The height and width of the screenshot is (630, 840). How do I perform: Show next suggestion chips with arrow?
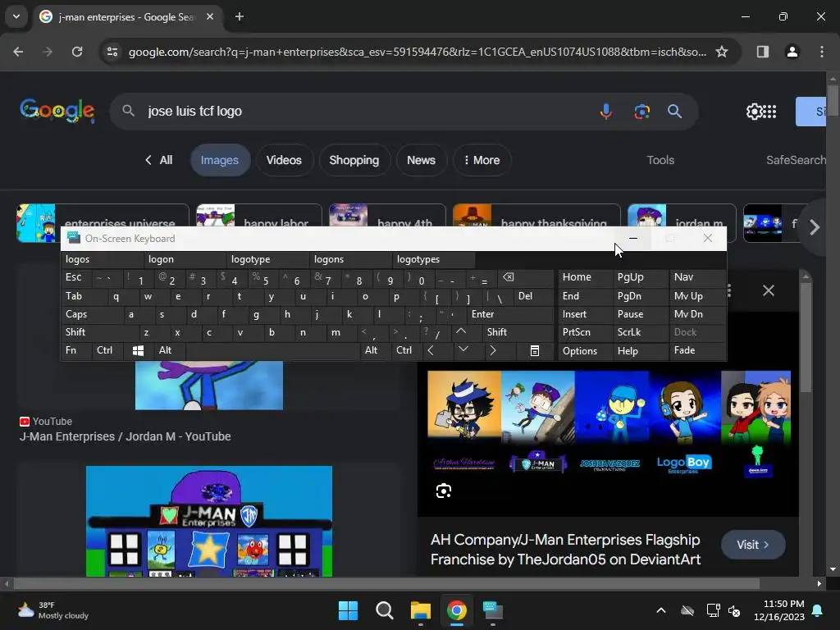pos(815,227)
